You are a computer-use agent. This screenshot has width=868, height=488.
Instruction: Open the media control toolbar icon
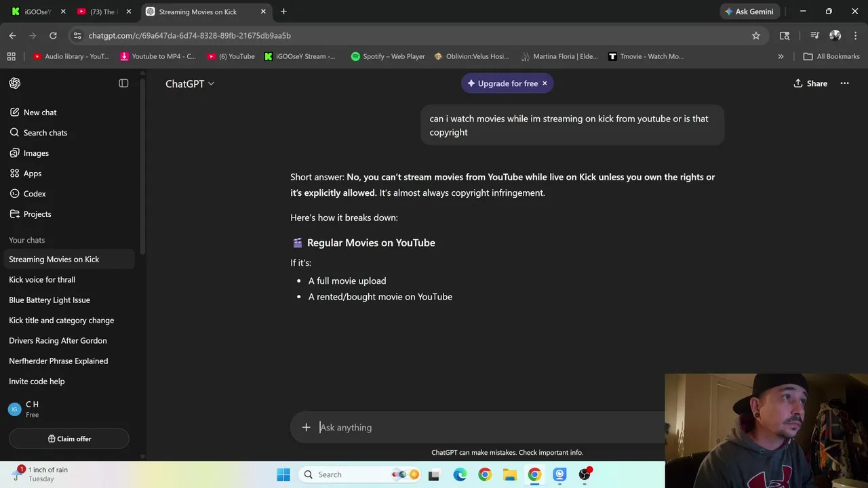pyautogui.click(x=814, y=35)
